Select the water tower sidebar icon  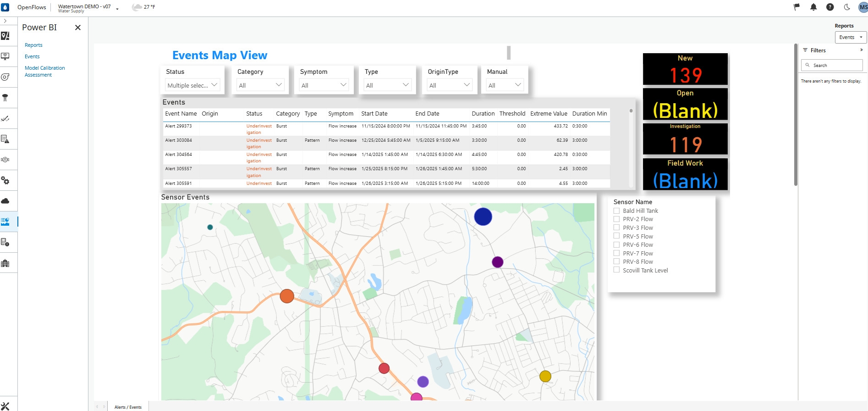(x=5, y=98)
